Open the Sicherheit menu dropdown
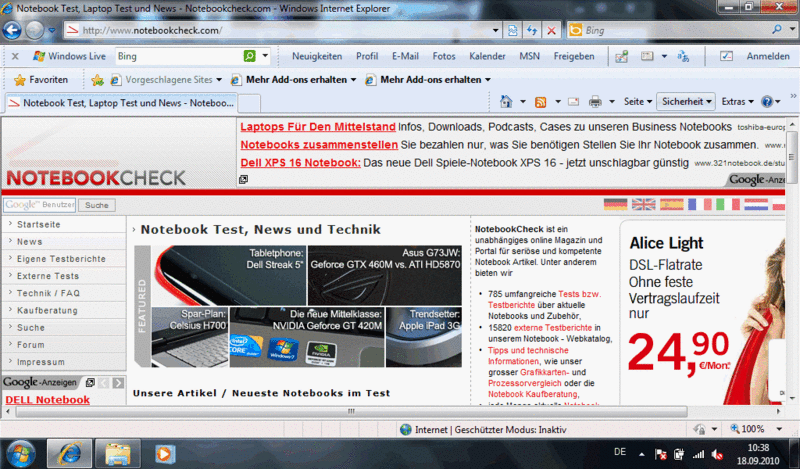 coord(686,102)
